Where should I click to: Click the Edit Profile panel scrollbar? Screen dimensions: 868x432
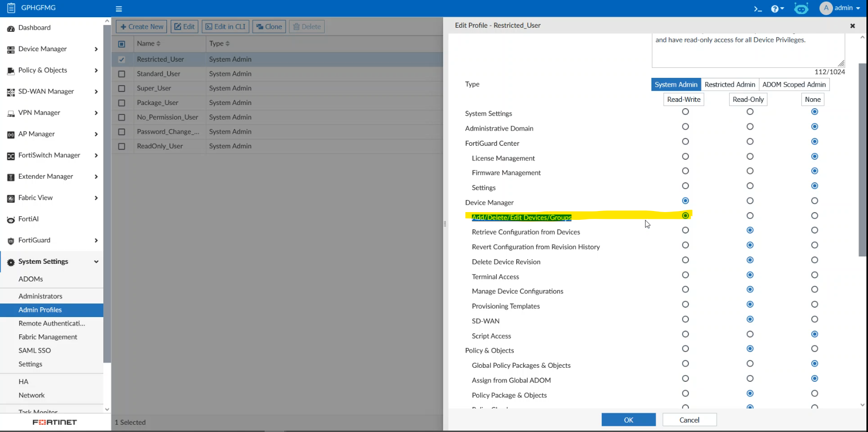coord(862,160)
